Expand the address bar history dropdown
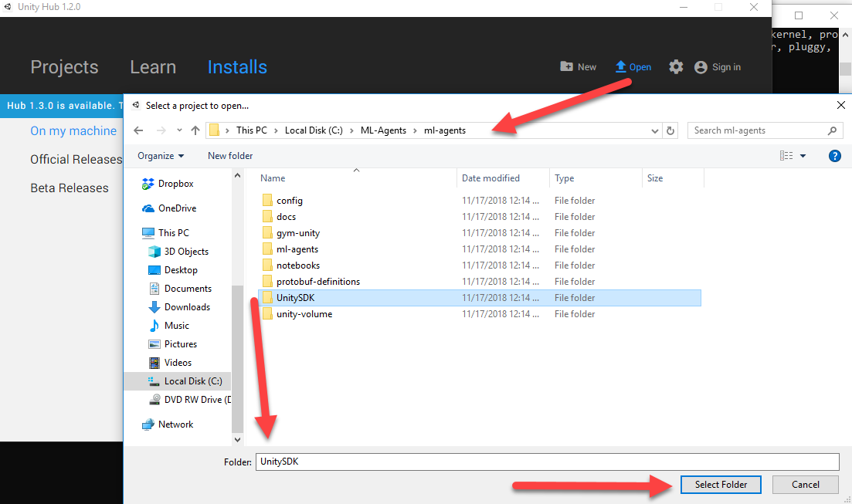 pos(655,131)
